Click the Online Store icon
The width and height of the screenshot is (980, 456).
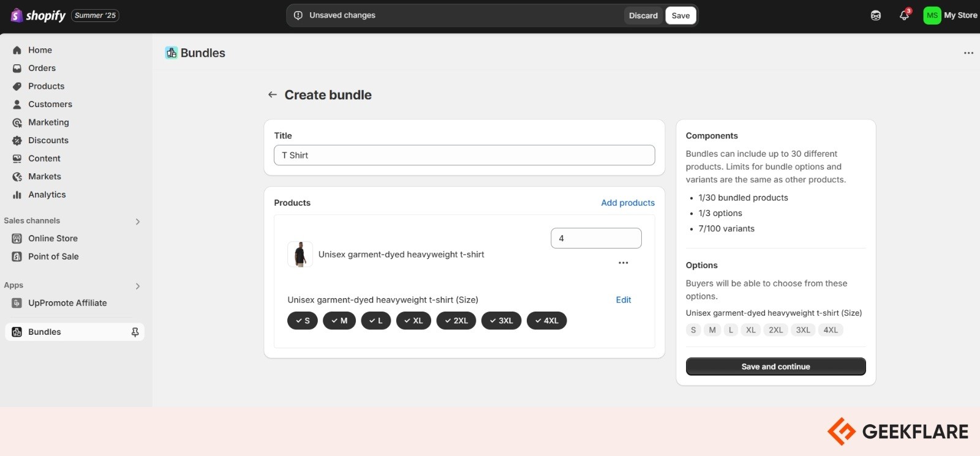point(17,239)
